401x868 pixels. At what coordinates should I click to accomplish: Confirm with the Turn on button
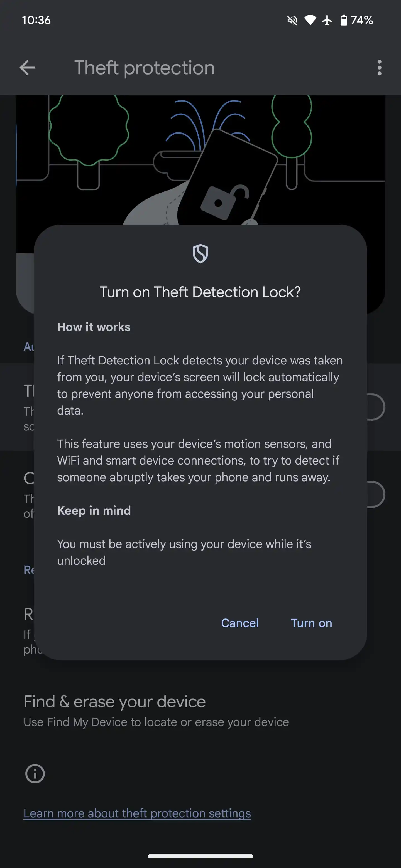311,623
